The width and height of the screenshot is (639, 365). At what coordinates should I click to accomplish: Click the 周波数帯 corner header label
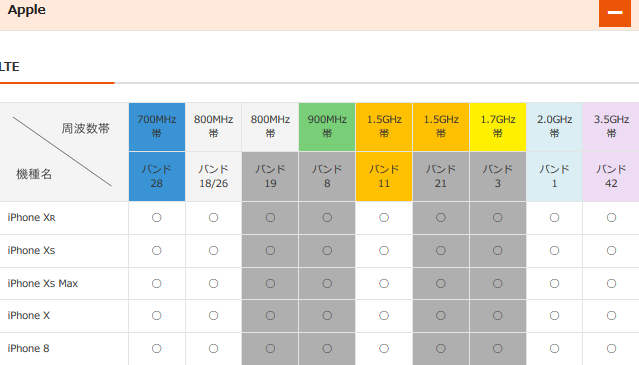tap(86, 129)
